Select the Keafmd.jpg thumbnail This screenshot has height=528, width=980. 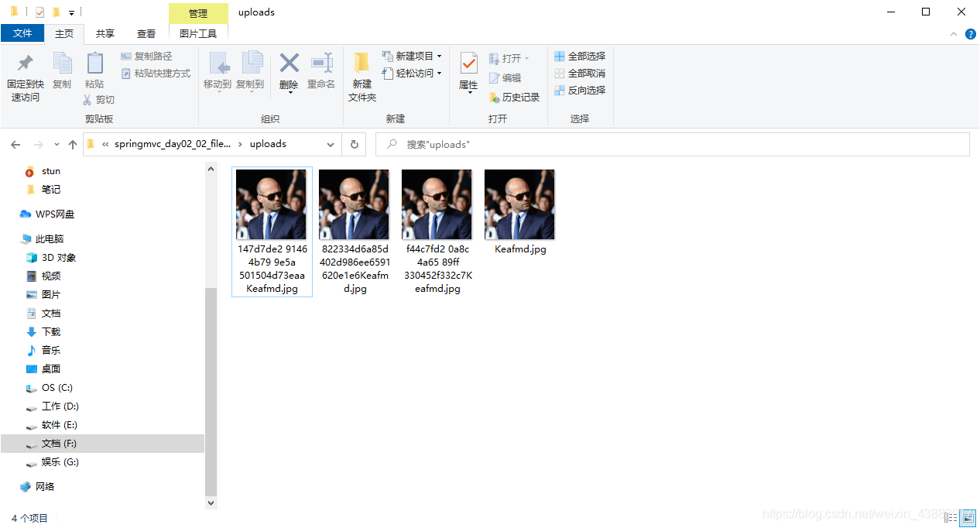point(519,204)
